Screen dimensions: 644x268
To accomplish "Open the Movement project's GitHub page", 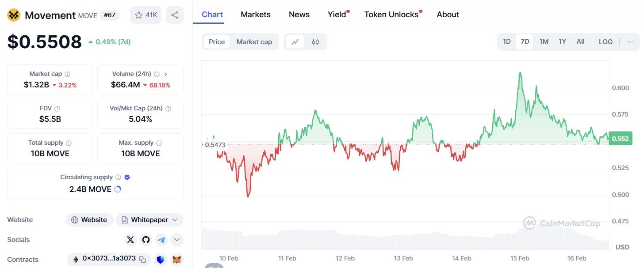I will tap(146, 239).
